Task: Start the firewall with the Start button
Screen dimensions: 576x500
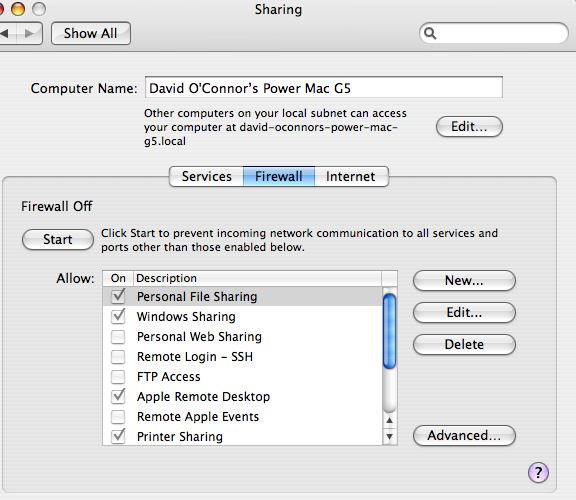Action: point(58,240)
